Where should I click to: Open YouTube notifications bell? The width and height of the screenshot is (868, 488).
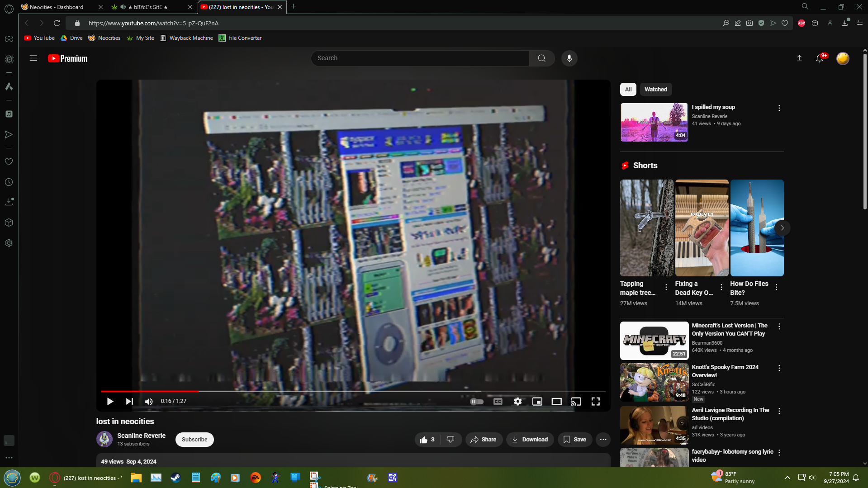pyautogui.click(x=819, y=58)
